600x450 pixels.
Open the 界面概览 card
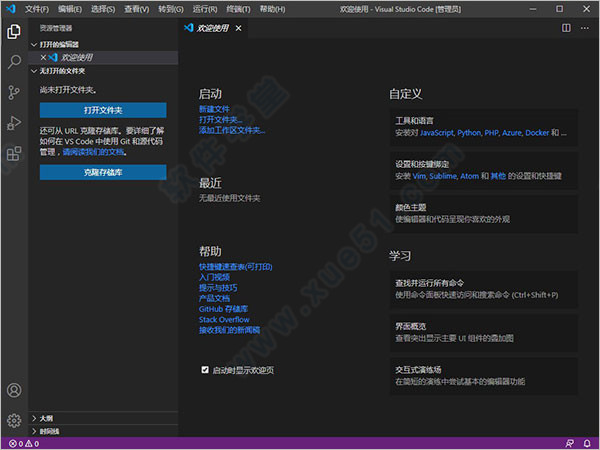tap(484, 333)
